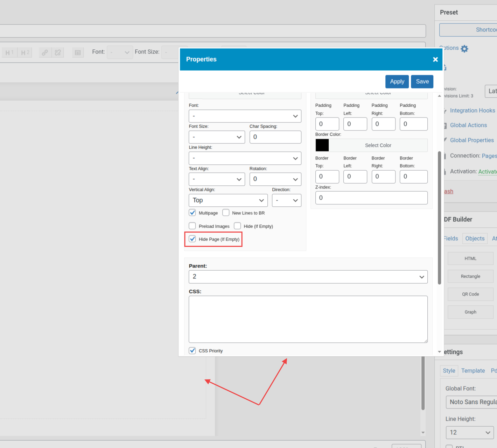Image resolution: width=497 pixels, height=448 pixels.
Task: Open the Font dropdown in Properties dialog
Action: (245, 116)
